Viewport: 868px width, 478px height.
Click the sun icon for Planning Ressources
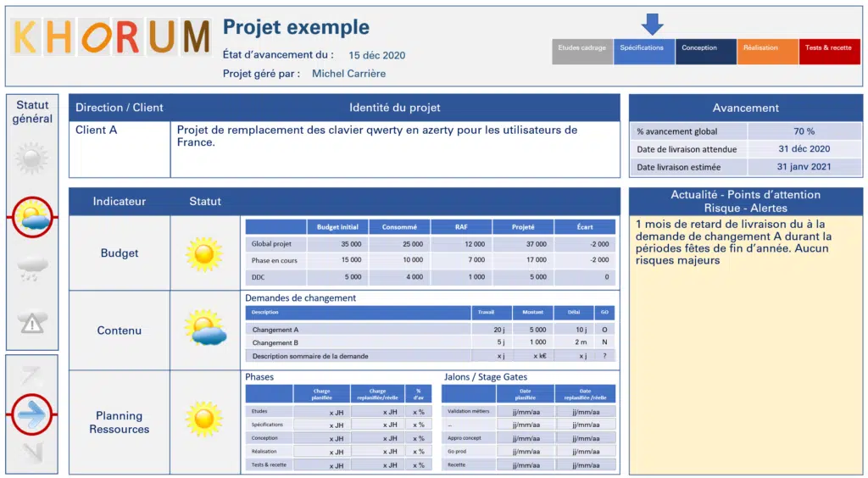pos(204,419)
